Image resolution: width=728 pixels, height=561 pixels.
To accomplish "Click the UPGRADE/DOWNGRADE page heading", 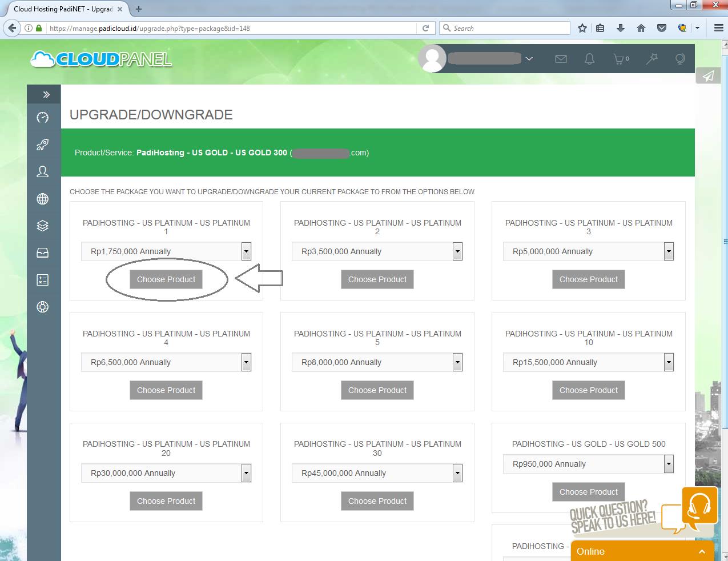I will pyautogui.click(x=151, y=115).
